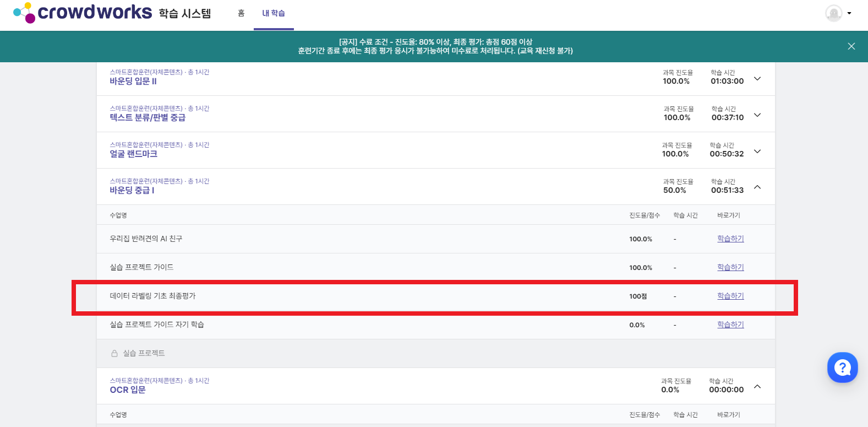Click the 텍스트 분류/판별 중급 course title

coord(148,117)
